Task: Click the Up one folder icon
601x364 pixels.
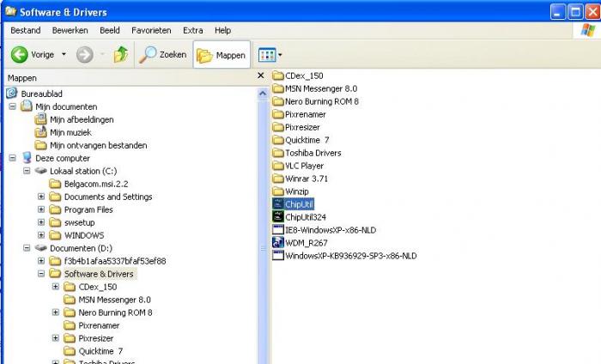Action: click(121, 54)
